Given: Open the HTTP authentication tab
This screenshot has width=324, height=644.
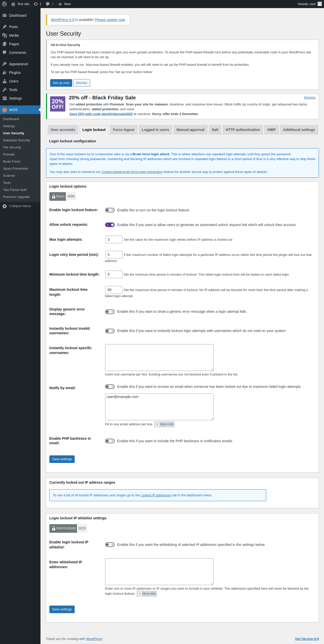Looking at the screenshot, I should pyautogui.click(x=242, y=130).
